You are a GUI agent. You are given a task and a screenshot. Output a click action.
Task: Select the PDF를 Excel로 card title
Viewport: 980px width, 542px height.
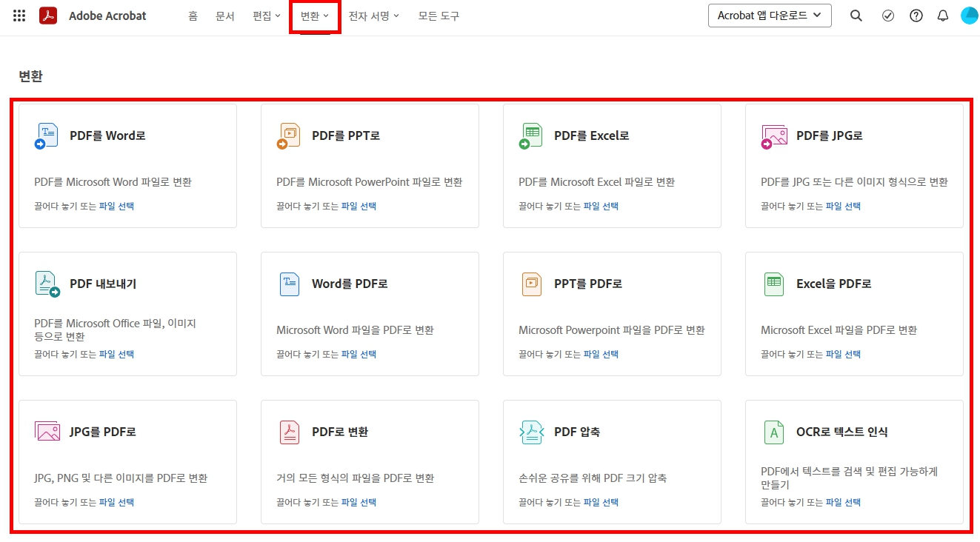[x=592, y=135]
